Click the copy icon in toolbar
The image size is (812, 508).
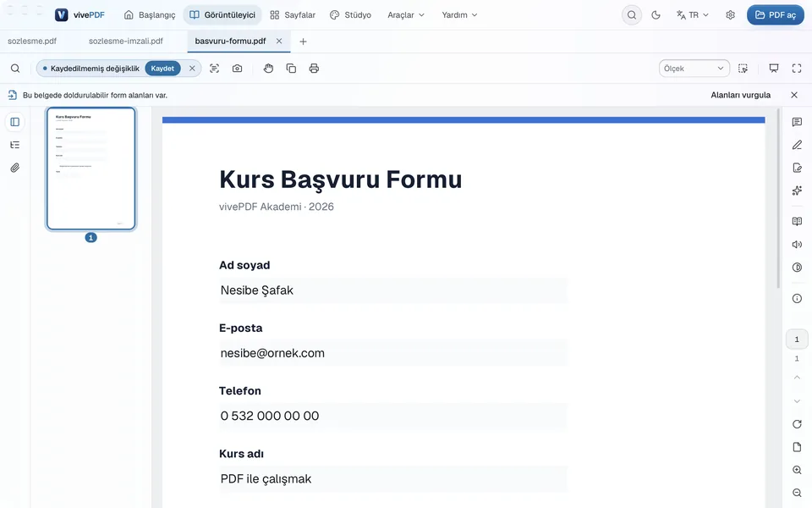tap(291, 69)
